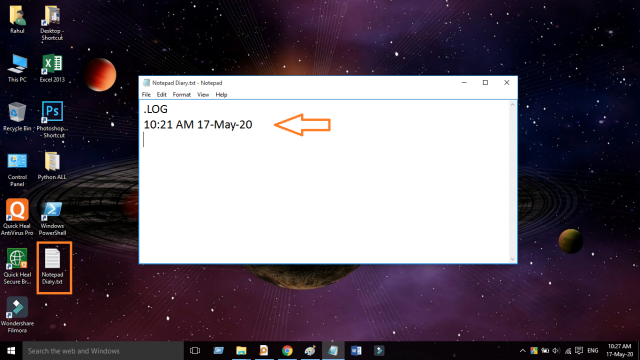Select the Python ALL folder icon
The image size is (640, 360).
click(52, 166)
